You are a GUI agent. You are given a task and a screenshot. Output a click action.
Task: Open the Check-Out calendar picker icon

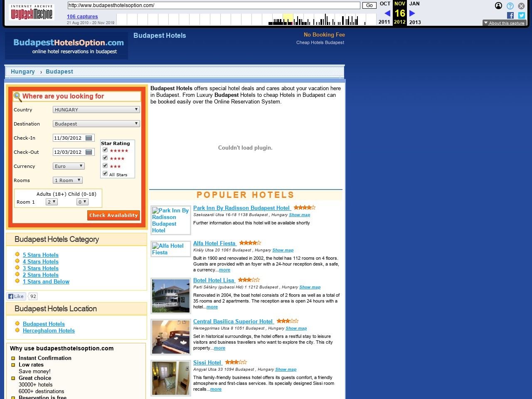[x=89, y=152]
